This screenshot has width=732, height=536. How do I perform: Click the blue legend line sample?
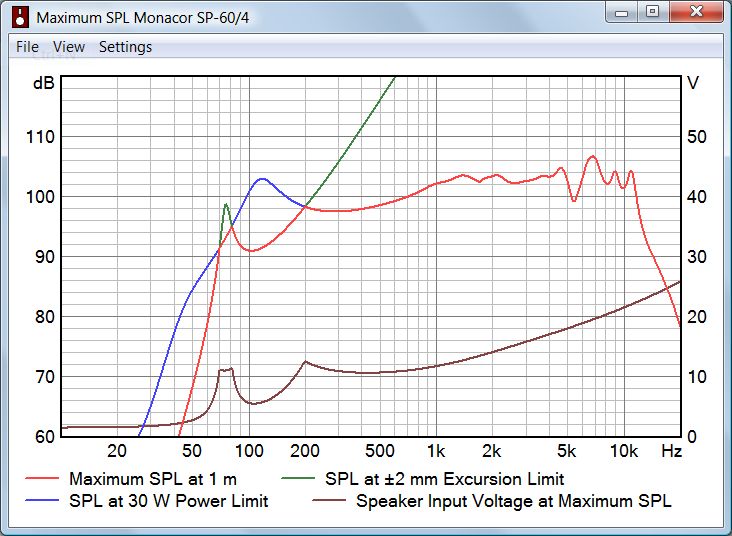point(42,501)
